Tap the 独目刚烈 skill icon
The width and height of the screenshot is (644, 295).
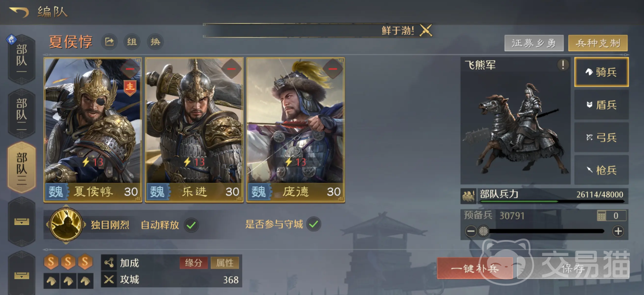pos(67,224)
